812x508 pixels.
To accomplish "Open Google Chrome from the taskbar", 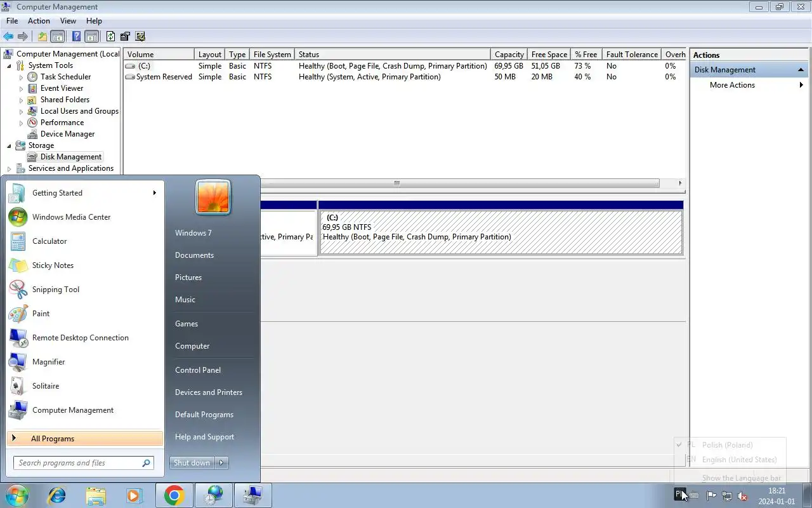I will pos(174,495).
